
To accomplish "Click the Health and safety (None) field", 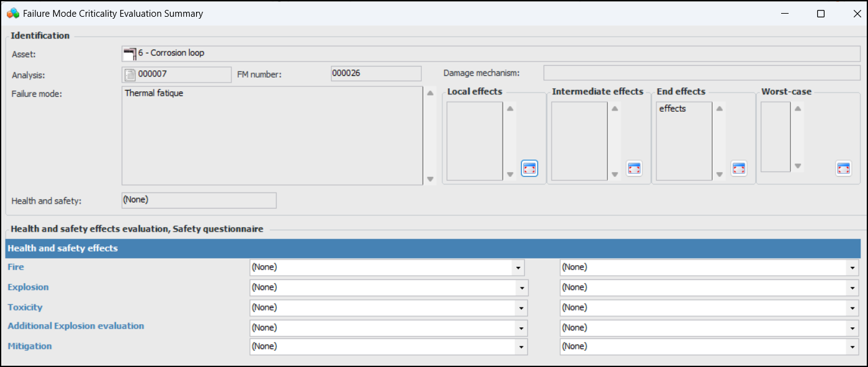I will (x=199, y=200).
